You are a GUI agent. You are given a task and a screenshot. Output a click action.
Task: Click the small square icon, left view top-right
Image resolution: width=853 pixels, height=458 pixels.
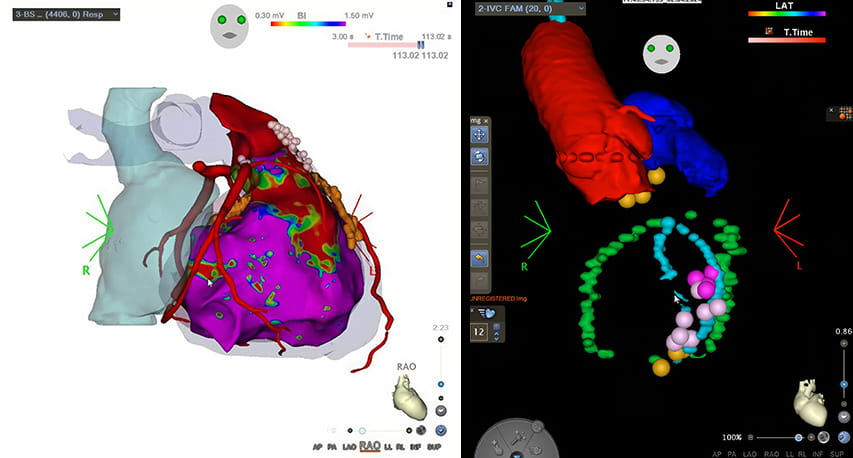click(450, 4)
